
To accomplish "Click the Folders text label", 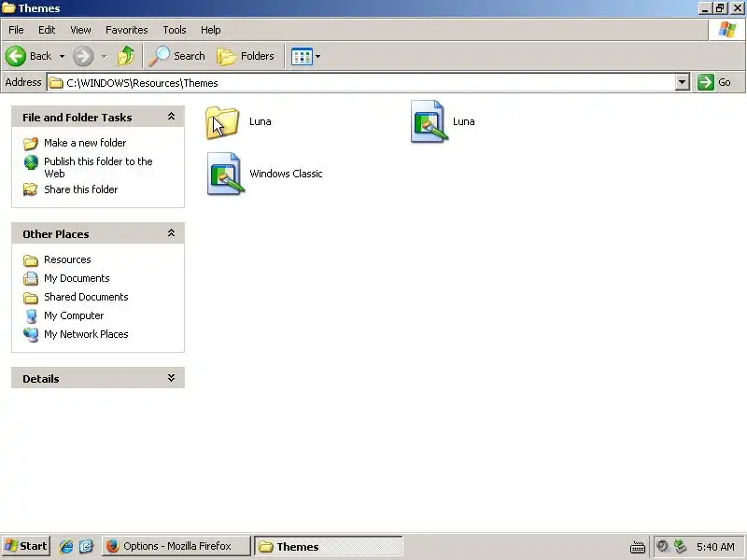I will click(x=258, y=56).
